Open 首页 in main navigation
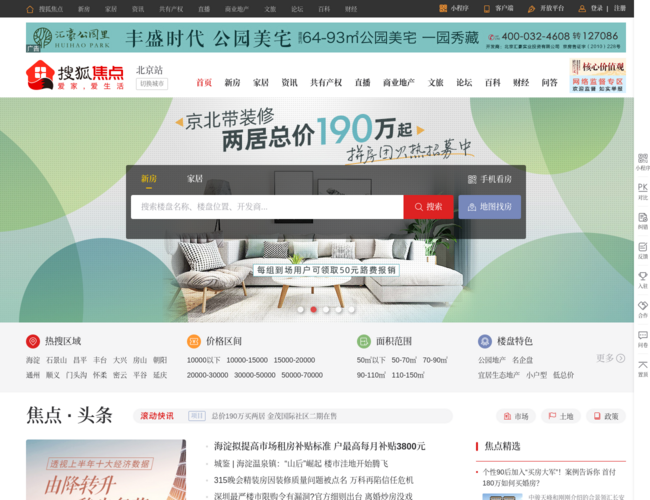The height and width of the screenshot is (500, 650). tap(204, 83)
